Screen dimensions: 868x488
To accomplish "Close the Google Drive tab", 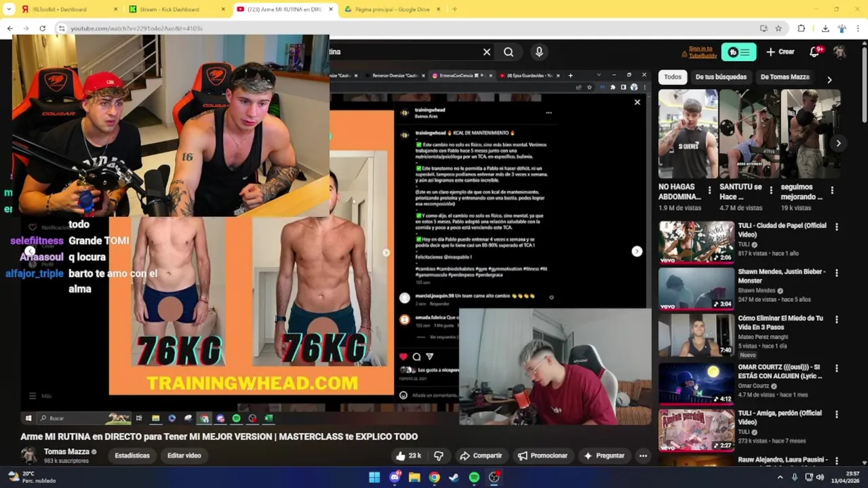I will tap(438, 9).
